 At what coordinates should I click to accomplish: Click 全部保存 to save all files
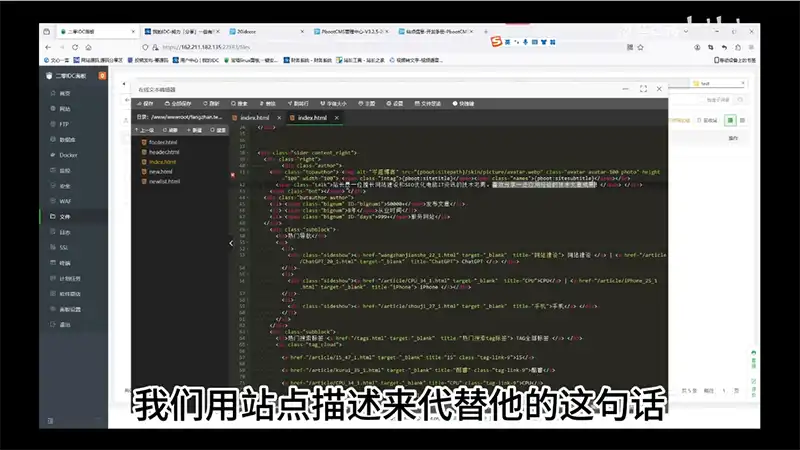[179, 103]
